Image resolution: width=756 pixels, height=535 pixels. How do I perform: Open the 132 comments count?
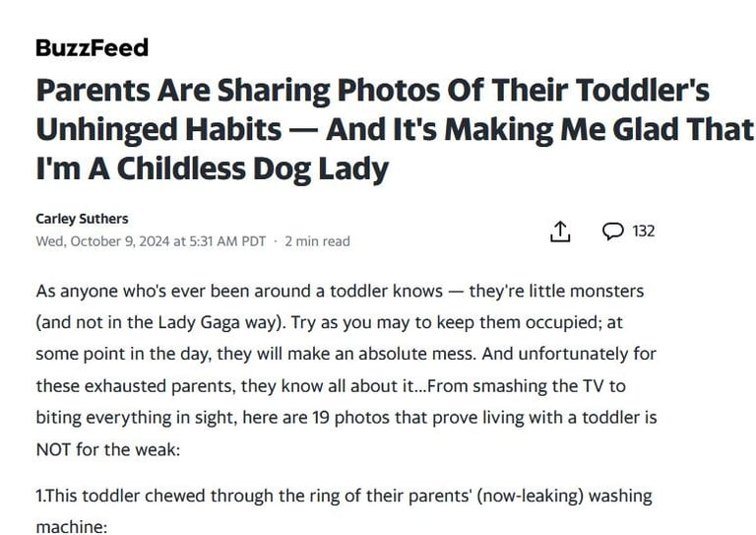point(644,232)
